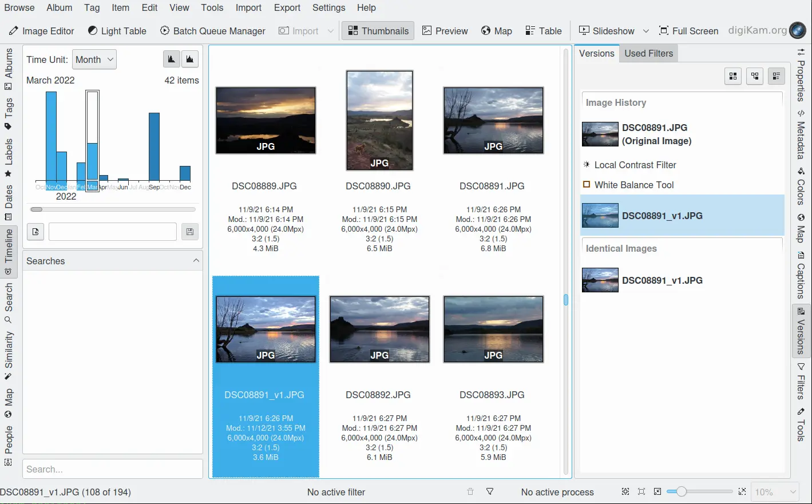Adjust the thumbnail size slider
Image resolution: width=812 pixels, height=504 pixels.
click(681, 492)
